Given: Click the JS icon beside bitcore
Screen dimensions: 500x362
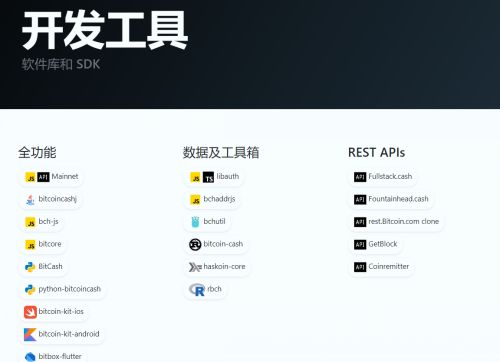Looking at the screenshot, I should coord(30,245).
